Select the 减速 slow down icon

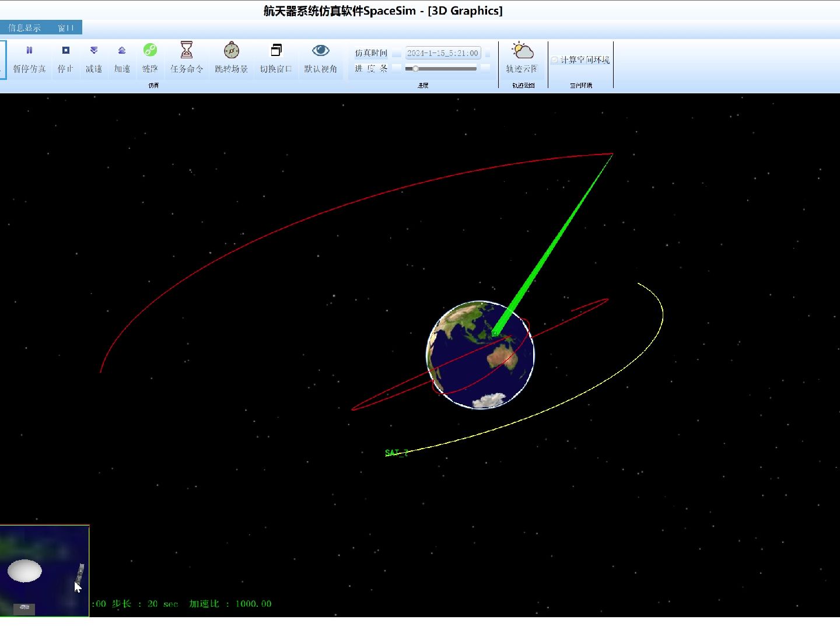tap(94, 58)
